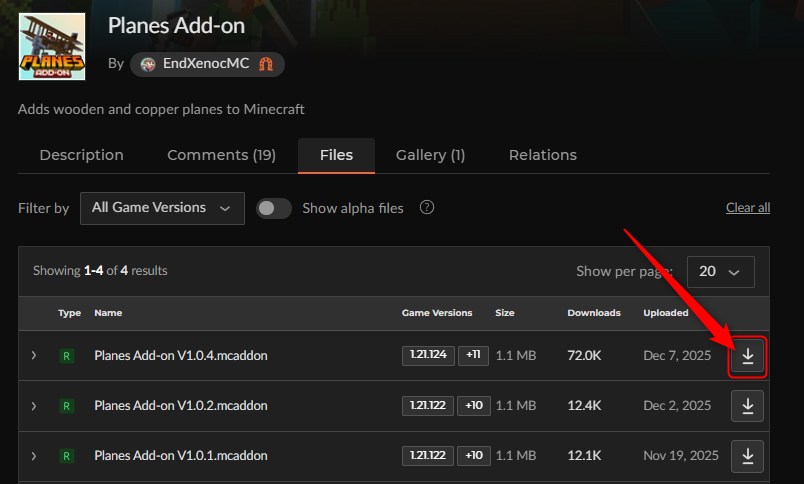Click the Nov 19, 2025 upload date
This screenshot has width=804, height=484.
pyautogui.click(x=681, y=456)
